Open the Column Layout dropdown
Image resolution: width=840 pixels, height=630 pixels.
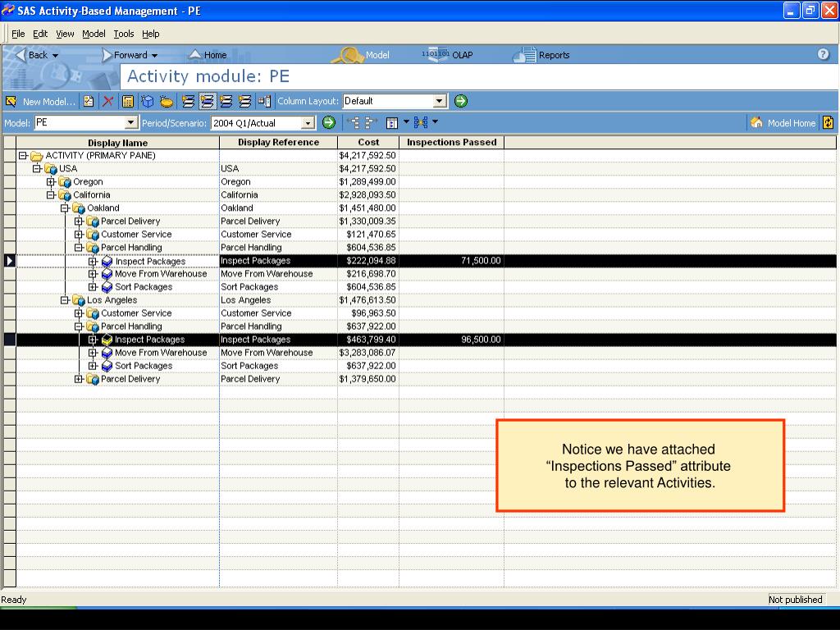[x=440, y=101]
